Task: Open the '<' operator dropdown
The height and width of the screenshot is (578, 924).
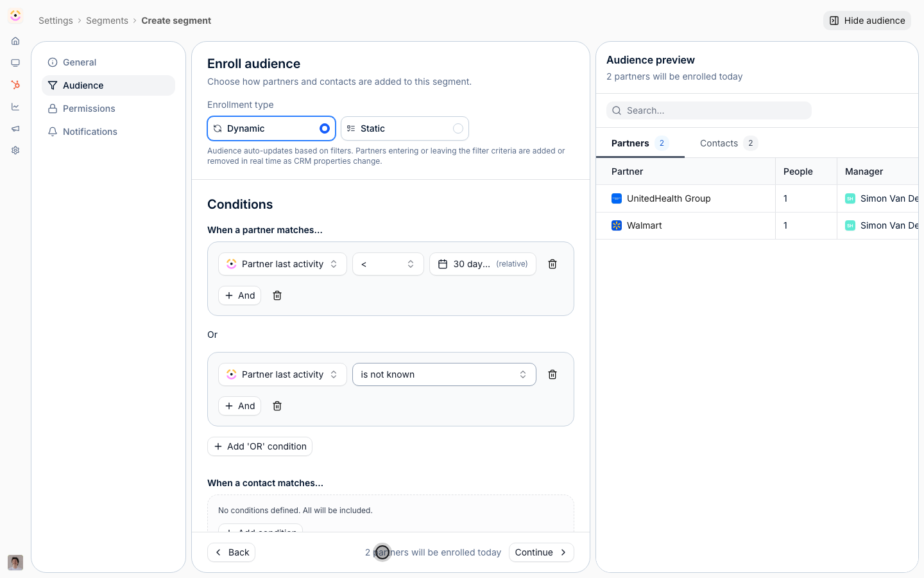Action: [388, 264]
